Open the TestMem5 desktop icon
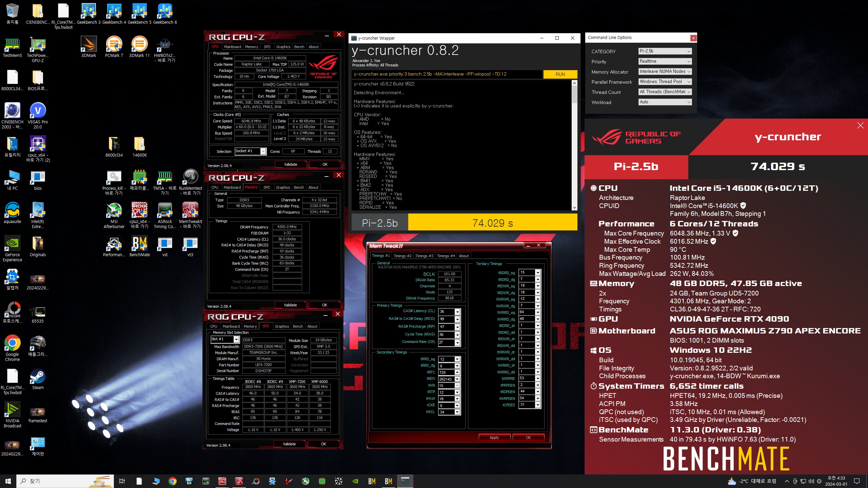The width and height of the screenshot is (868, 488). 12,47
